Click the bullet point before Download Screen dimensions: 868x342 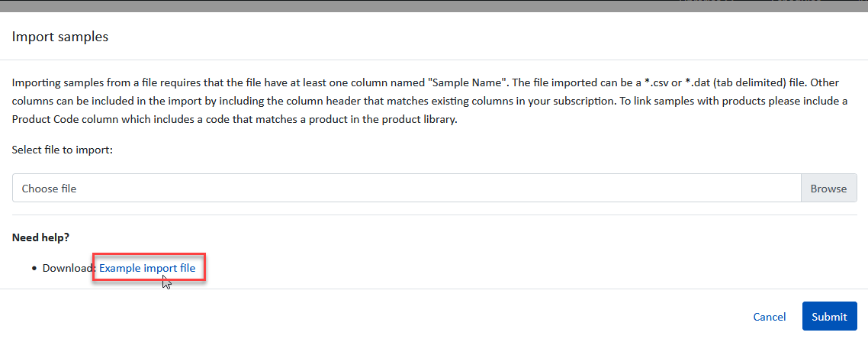(x=35, y=268)
